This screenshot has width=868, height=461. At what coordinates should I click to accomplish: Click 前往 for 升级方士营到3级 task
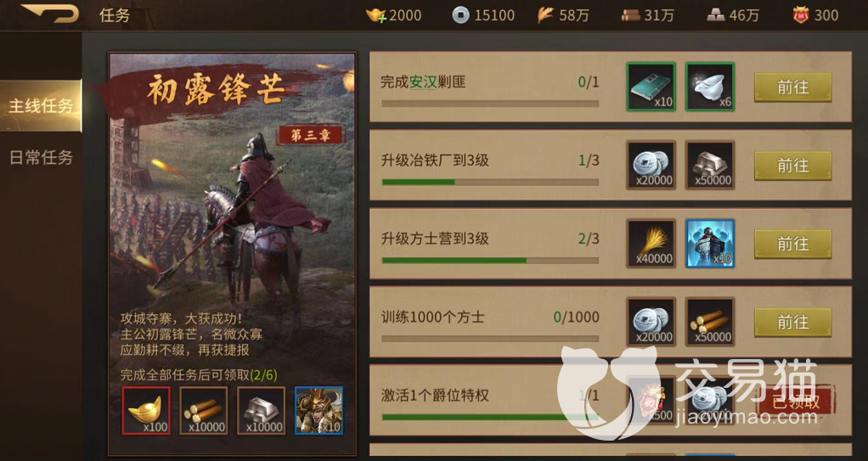tap(792, 244)
